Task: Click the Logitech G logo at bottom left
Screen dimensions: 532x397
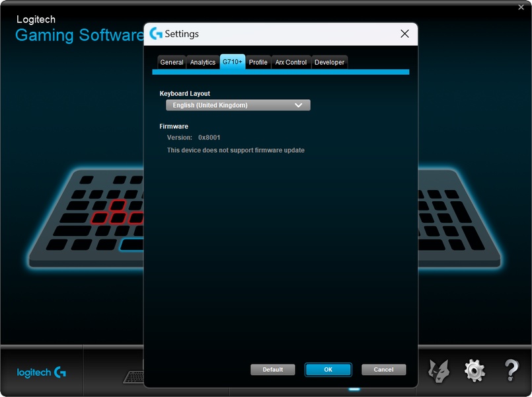Action: pyautogui.click(x=41, y=373)
